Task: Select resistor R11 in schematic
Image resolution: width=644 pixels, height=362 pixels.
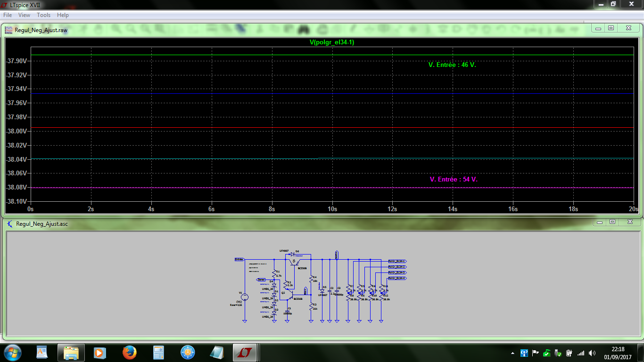Action: click(381, 289)
